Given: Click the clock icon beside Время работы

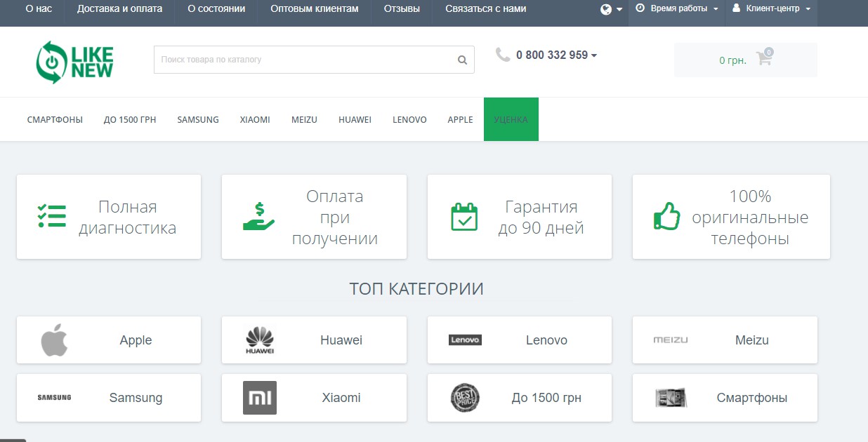Looking at the screenshot, I should 640,8.
